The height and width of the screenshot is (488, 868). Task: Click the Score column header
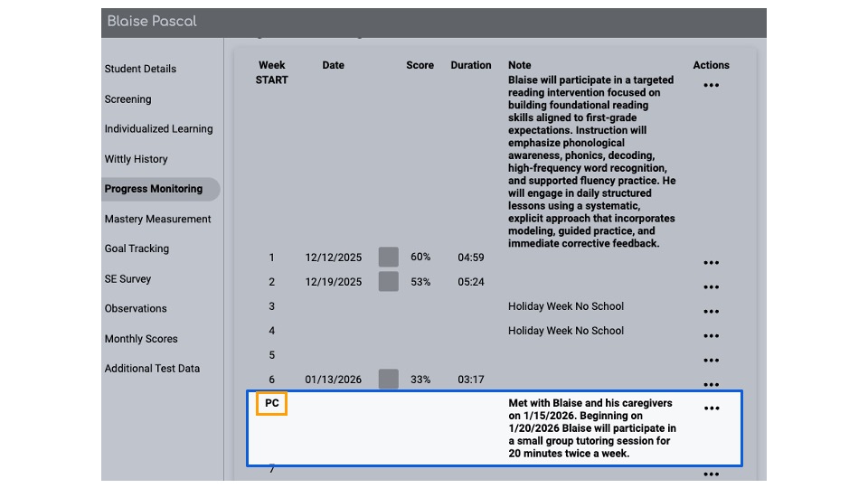(420, 65)
